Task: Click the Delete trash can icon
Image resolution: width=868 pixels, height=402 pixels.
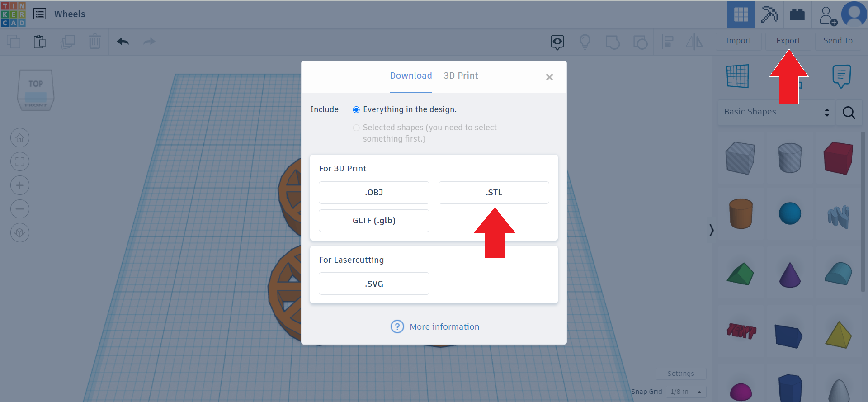Action: pos(95,42)
